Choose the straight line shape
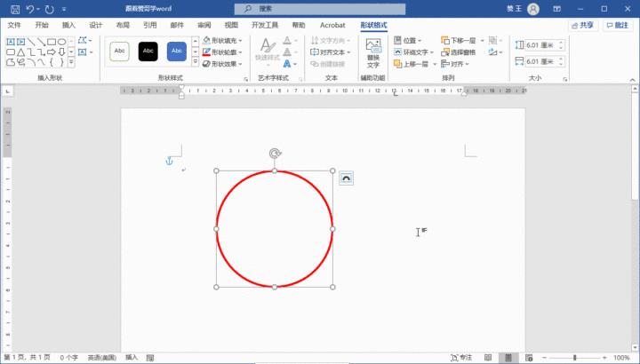 point(31,42)
